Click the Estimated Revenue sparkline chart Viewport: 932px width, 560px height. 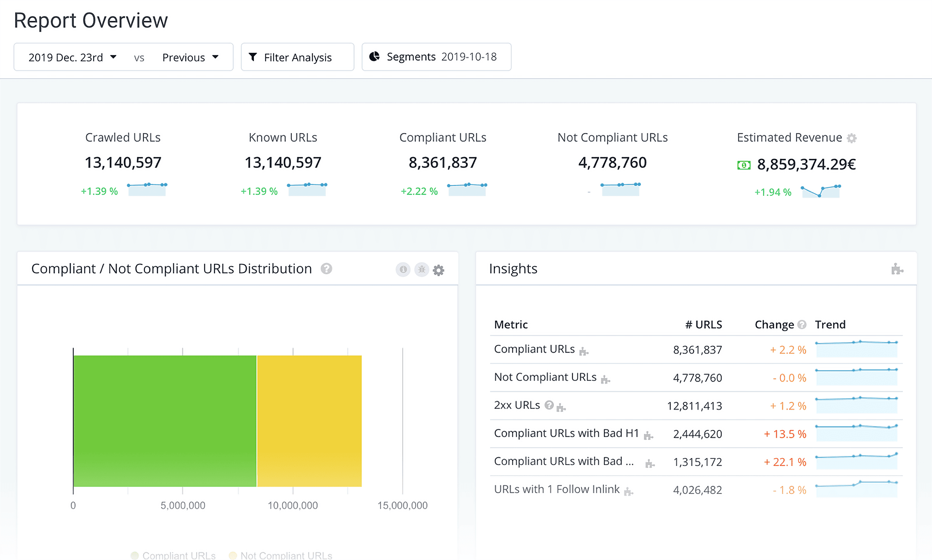pyautogui.click(x=821, y=191)
